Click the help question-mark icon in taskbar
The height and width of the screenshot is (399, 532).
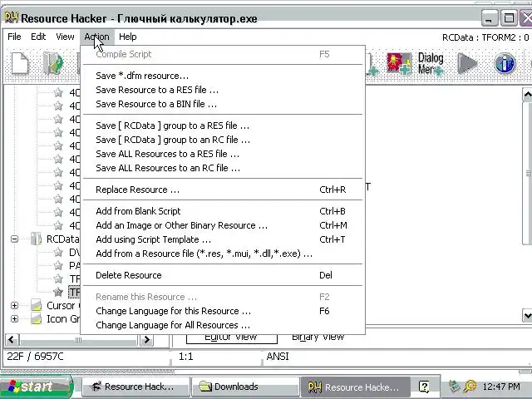point(424,387)
